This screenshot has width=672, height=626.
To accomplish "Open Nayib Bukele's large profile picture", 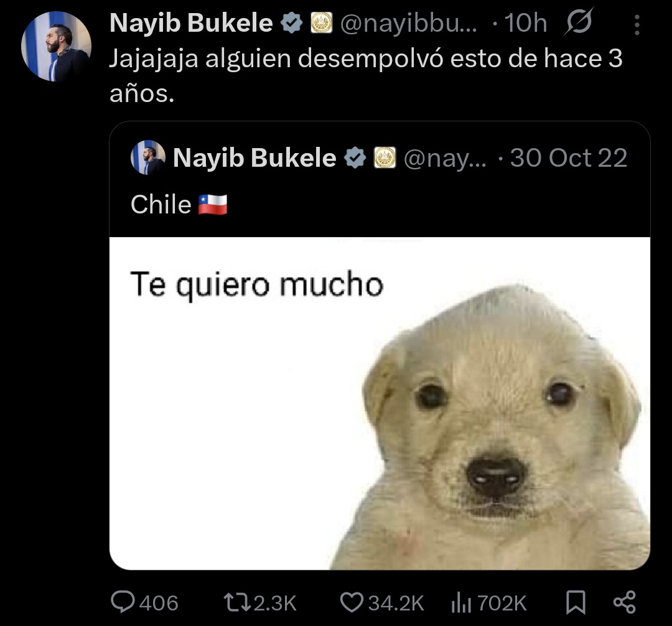I will point(56,46).
